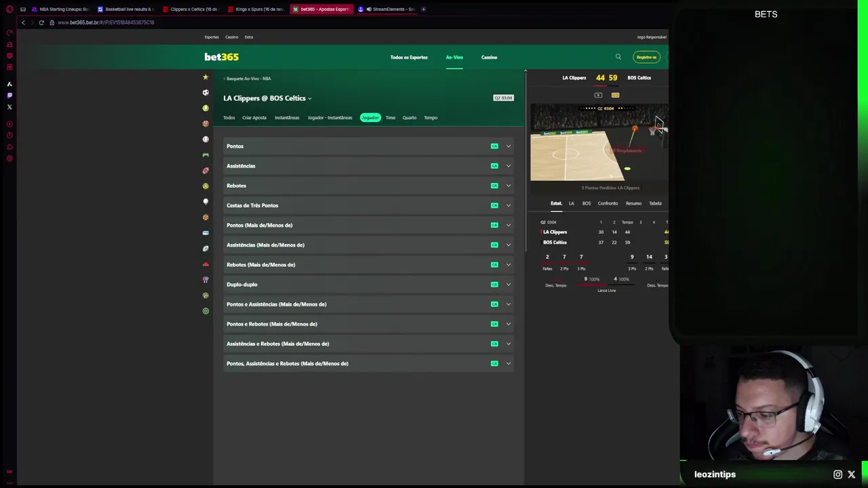Click the browser address bar URL

106,22
